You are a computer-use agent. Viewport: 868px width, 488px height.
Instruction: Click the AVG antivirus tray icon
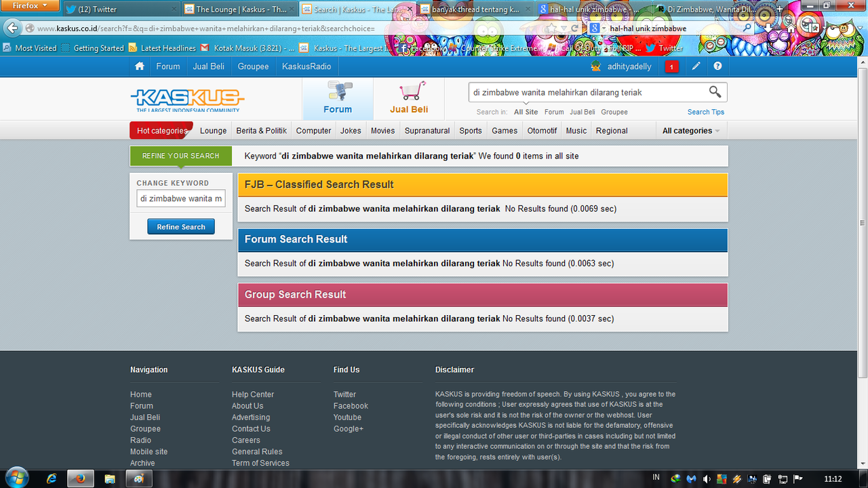click(722, 479)
